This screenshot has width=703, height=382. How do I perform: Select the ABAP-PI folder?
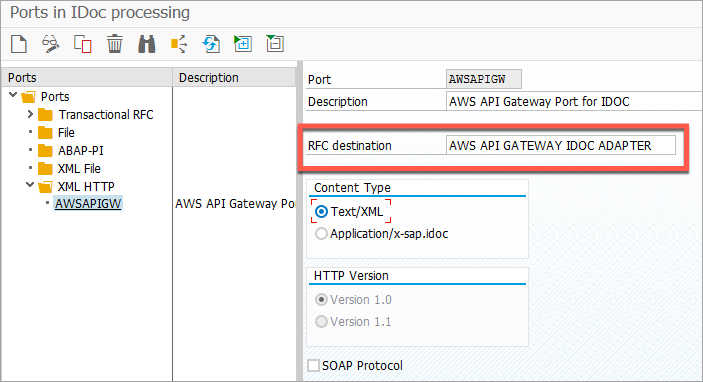pos(81,151)
